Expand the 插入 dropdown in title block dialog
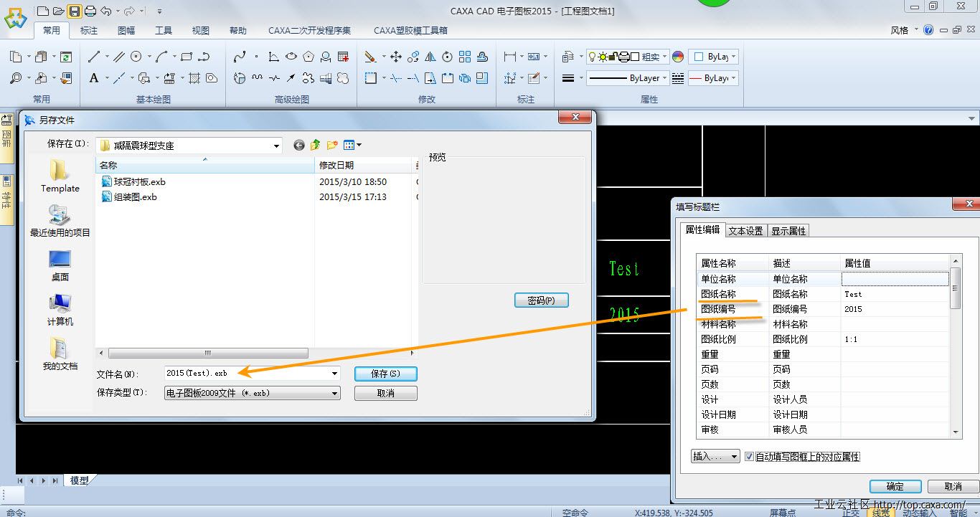 [715, 457]
